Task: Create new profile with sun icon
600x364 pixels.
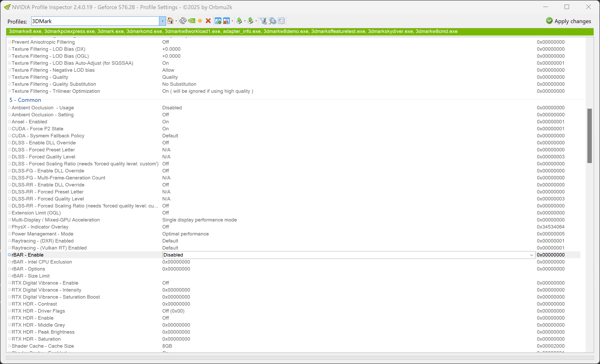Action: [200, 21]
